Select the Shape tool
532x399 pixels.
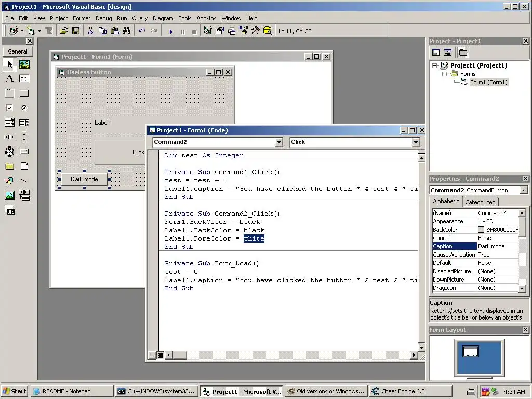[x=10, y=181]
